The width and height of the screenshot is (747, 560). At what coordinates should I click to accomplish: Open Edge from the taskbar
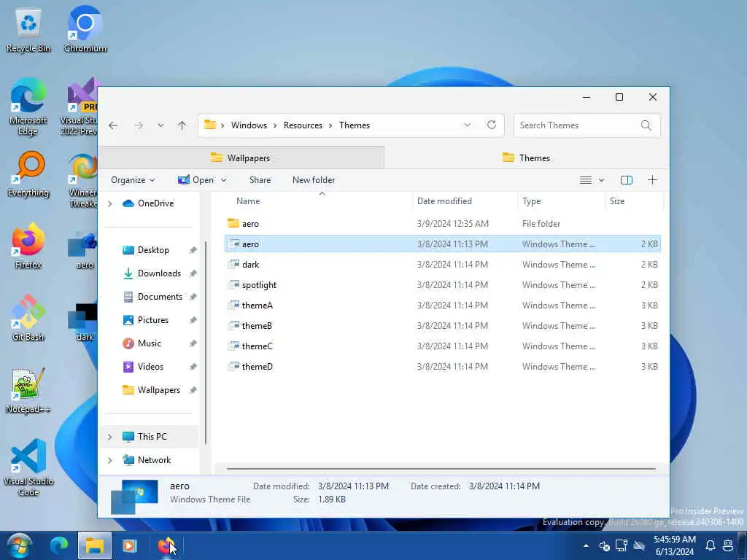(x=59, y=545)
